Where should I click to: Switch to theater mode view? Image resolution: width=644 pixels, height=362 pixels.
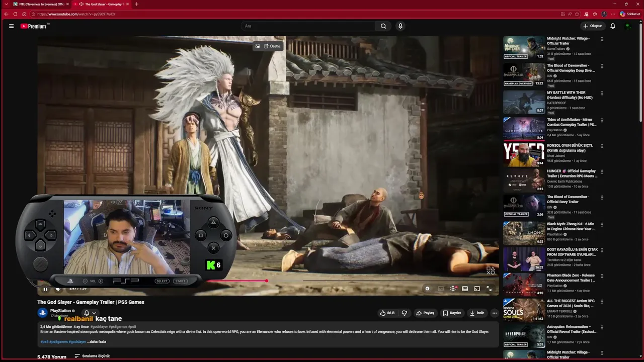point(465,289)
